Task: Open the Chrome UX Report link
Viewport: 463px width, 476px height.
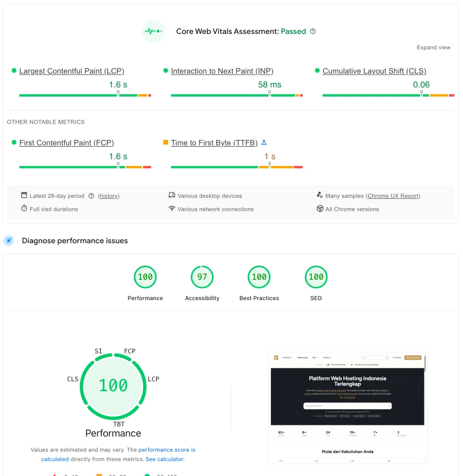Action: click(x=393, y=196)
